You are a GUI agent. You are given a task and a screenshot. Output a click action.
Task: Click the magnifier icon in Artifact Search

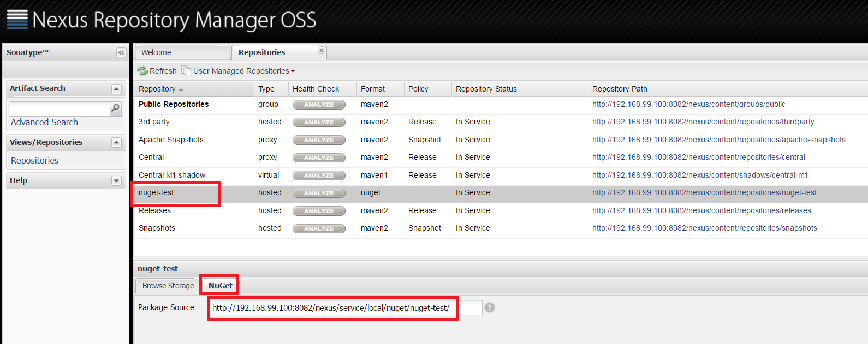115,108
